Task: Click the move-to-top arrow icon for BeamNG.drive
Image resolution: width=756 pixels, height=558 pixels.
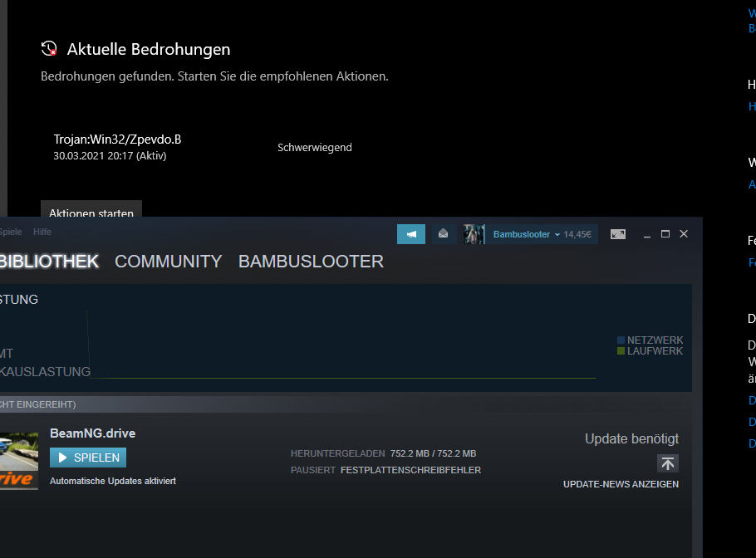Action: tap(668, 463)
